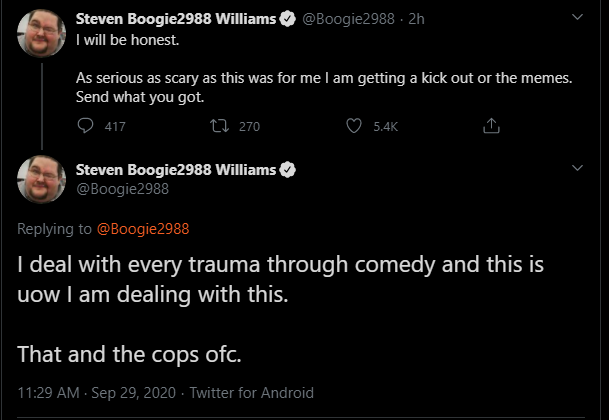Image resolution: width=609 pixels, height=420 pixels.
Task: Click the share upload icon
Action: point(491,126)
